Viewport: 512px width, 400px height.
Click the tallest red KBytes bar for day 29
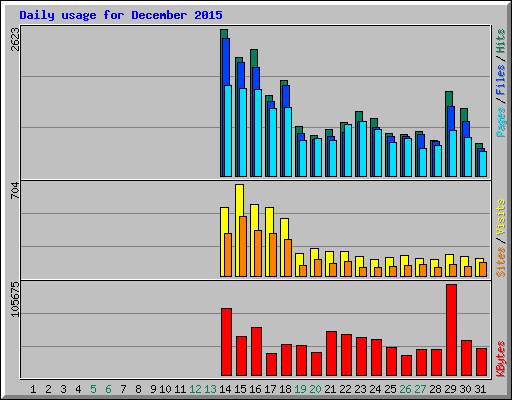coord(451,330)
